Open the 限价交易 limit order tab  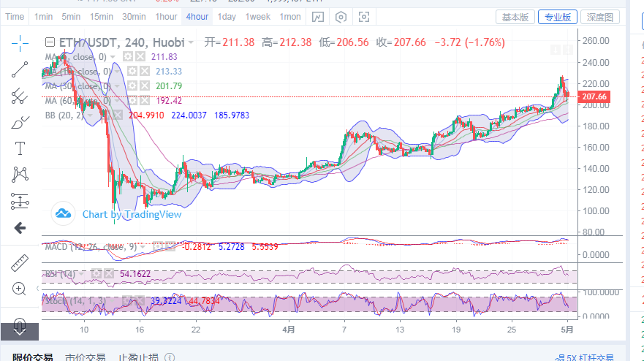[x=32, y=357]
